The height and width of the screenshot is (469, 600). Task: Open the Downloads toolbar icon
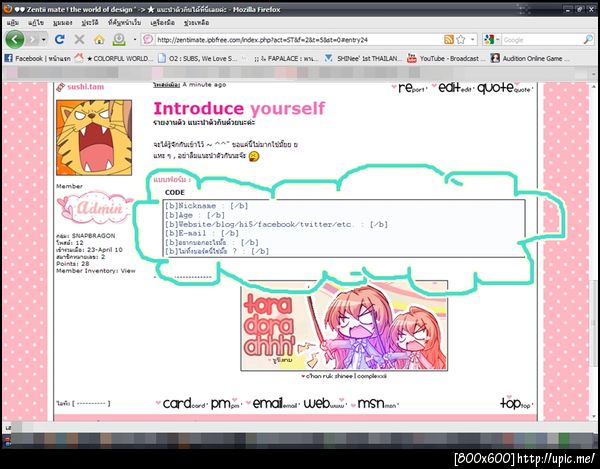pyautogui.click(x=119, y=39)
